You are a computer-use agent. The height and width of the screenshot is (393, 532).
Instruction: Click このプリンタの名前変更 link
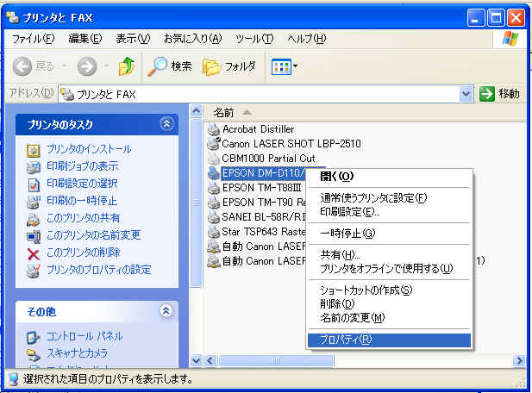93,235
